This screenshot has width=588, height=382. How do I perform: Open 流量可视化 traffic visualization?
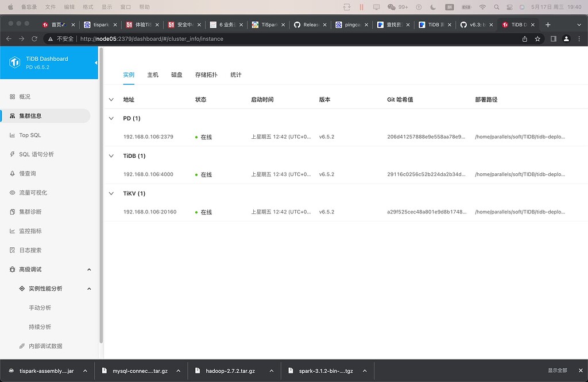point(34,192)
